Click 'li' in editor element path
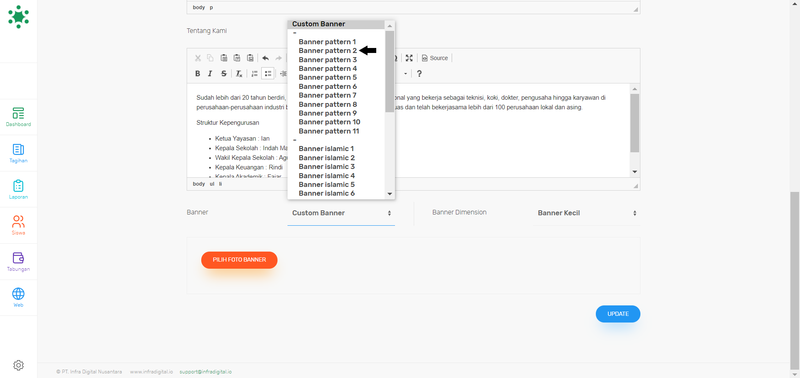The height and width of the screenshot is (378, 800). pos(220,184)
